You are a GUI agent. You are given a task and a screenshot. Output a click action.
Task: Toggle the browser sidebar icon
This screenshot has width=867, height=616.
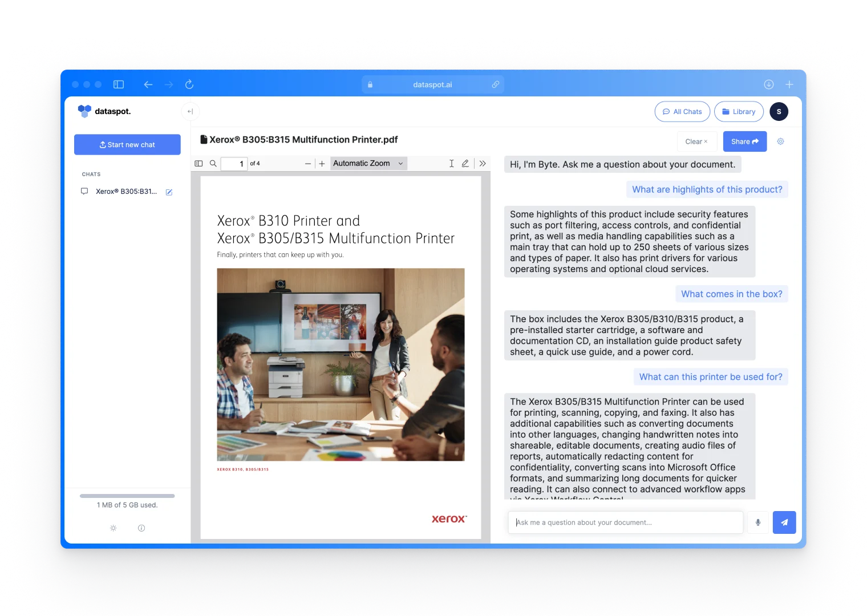point(119,84)
